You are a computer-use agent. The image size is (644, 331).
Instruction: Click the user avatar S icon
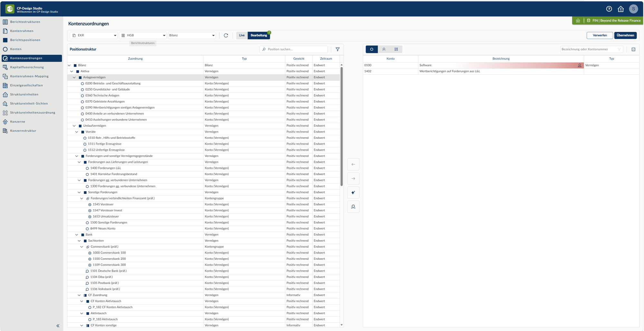click(x=633, y=9)
